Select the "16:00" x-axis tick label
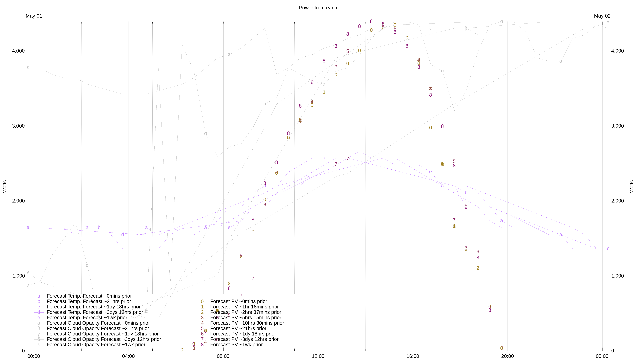This screenshot has height=362, width=644. click(413, 356)
